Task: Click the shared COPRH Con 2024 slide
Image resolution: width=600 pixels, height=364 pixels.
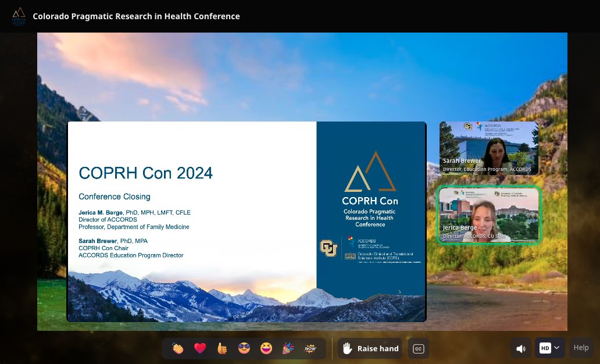Action: [247, 222]
